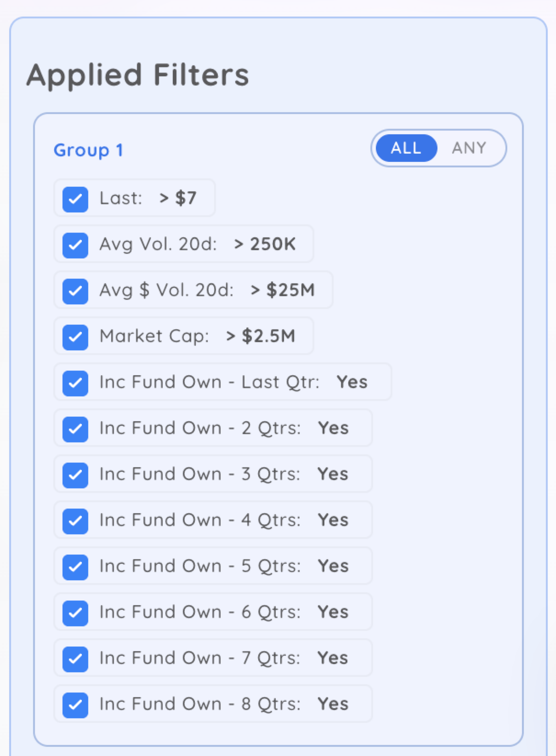Click the Avg $ Vol. 20d $25M value
Screen dimensions: 556x756
coord(283,290)
